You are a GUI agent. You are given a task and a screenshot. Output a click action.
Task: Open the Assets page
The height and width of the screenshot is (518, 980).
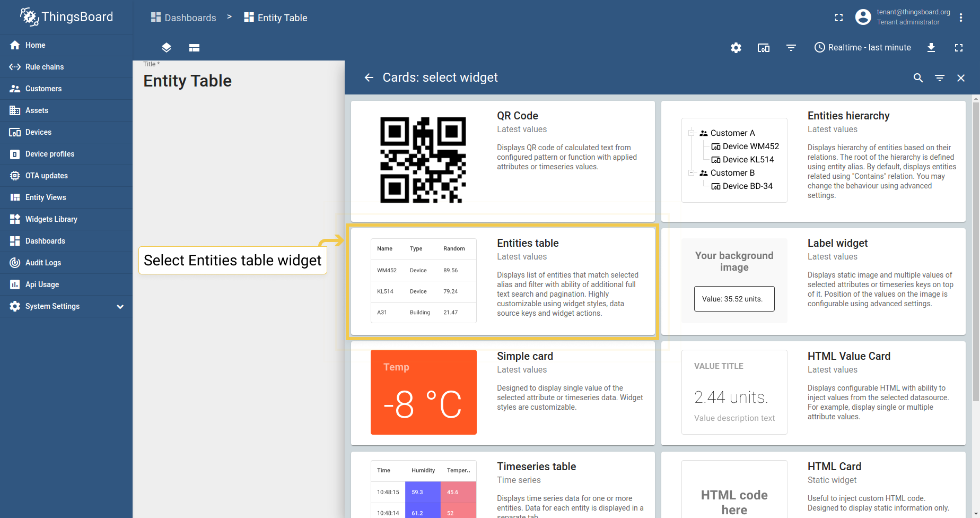point(66,110)
